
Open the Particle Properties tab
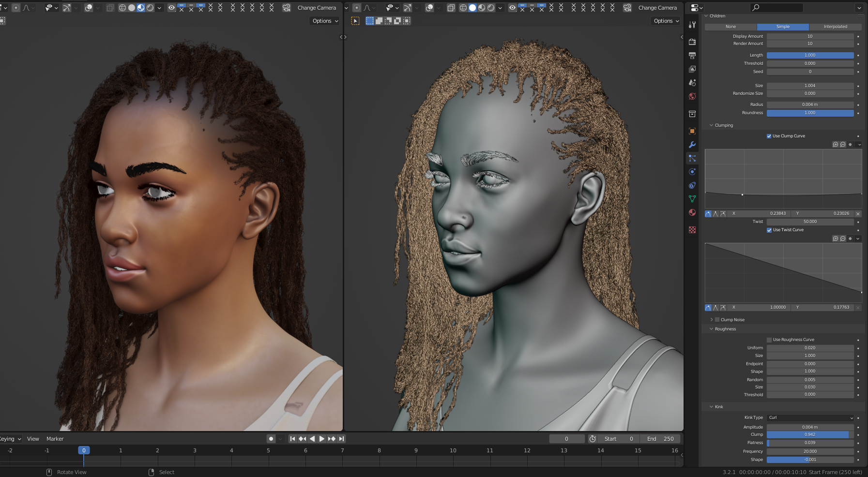coord(693,158)
